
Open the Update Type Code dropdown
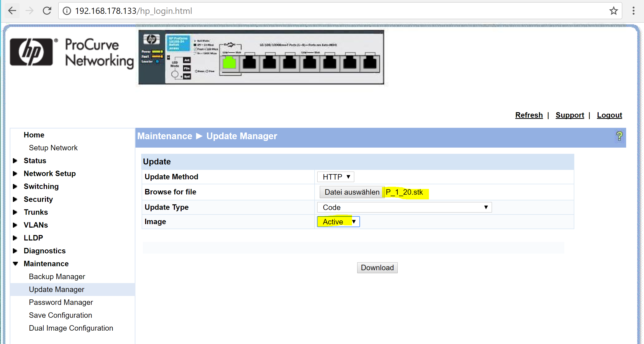click(x=404, y=207)
